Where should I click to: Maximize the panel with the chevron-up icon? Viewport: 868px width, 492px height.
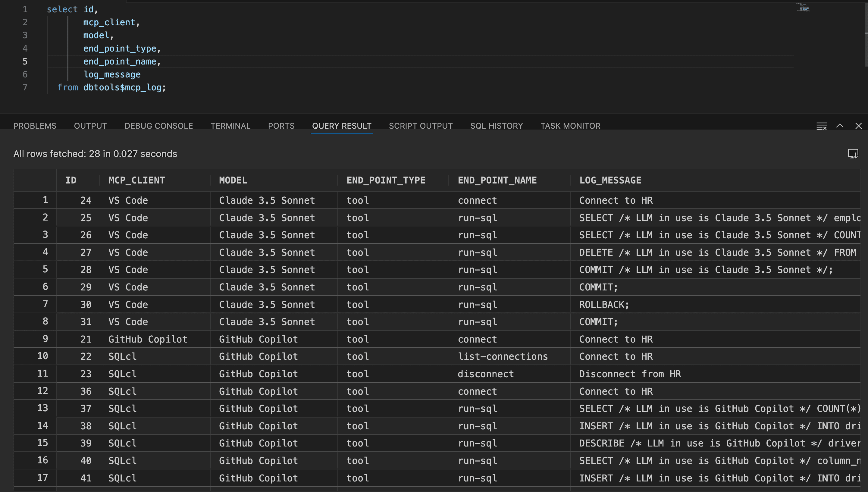(x=840, y=126)
